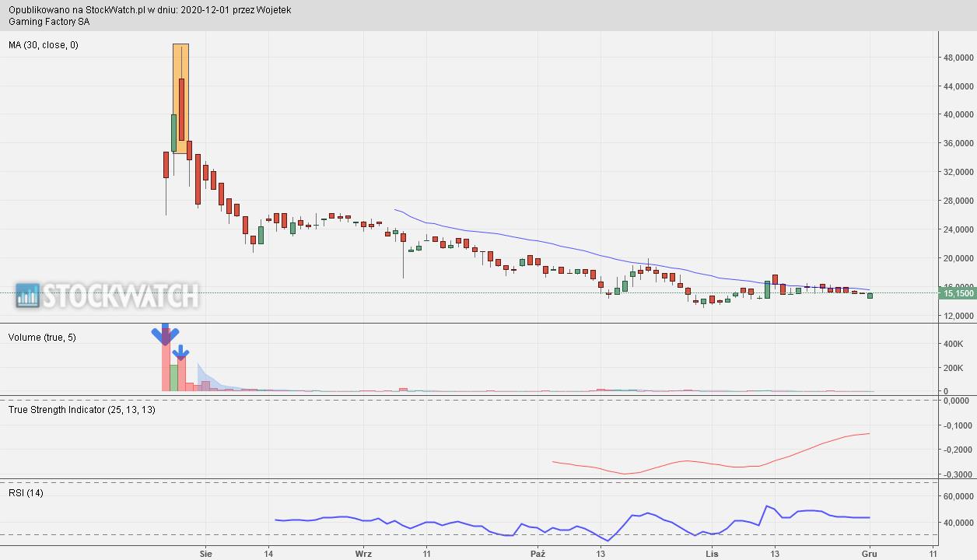
Task: Click the Gru month label on time axis
Action: [870, 554]
